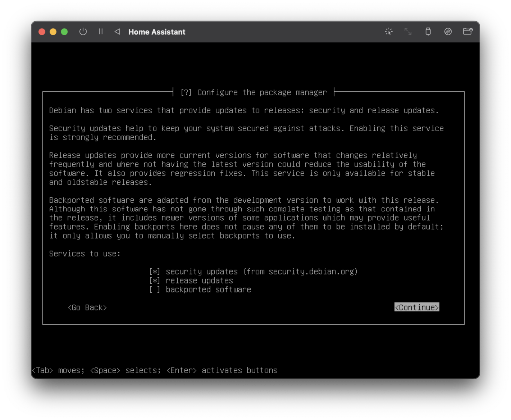Minimize the window with the yellow button
This screenshot has height=420, width=511.
(53, 32)
